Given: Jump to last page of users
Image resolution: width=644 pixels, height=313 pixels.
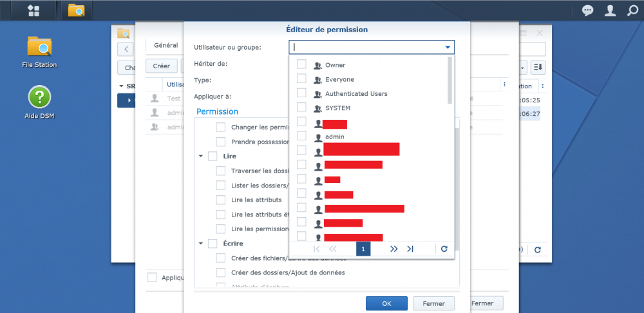Looking at the screenshot, I should click(410, 249).
